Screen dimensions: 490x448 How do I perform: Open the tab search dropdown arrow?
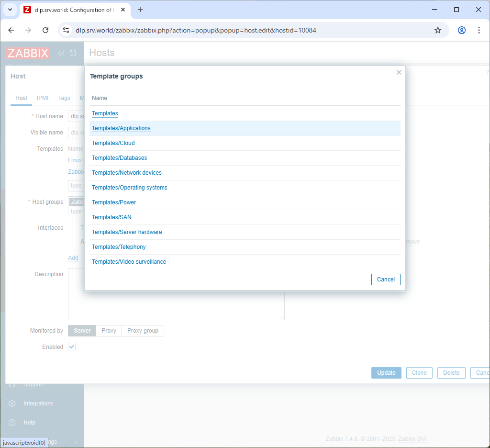[10, 10]
